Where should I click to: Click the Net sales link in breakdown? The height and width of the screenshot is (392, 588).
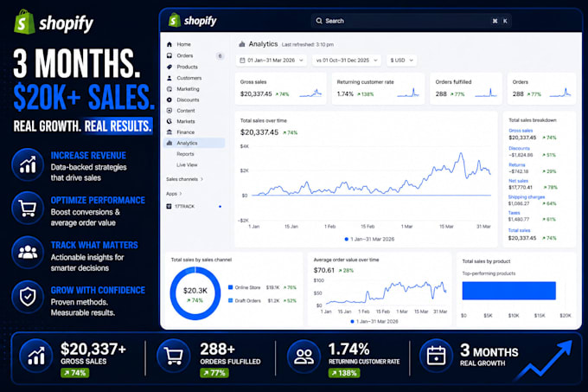518,181
